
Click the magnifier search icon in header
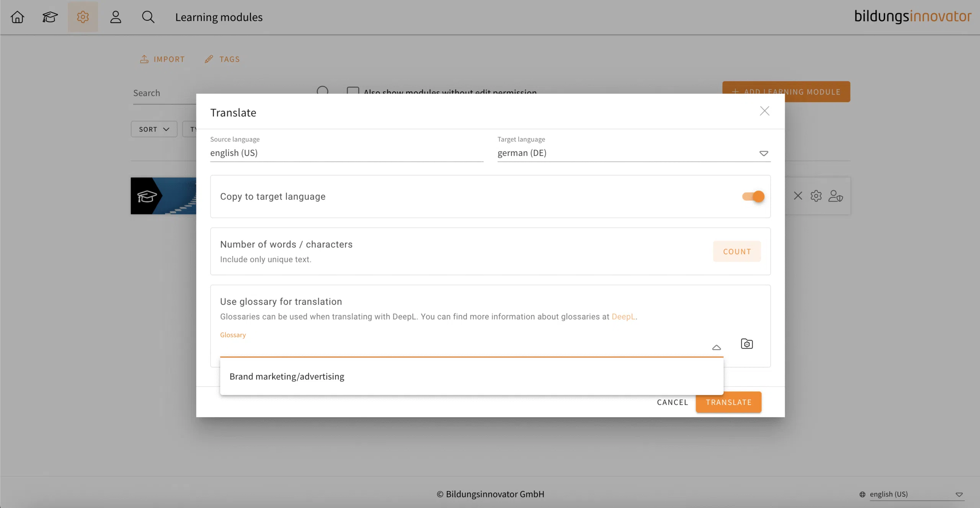[148, 17]
